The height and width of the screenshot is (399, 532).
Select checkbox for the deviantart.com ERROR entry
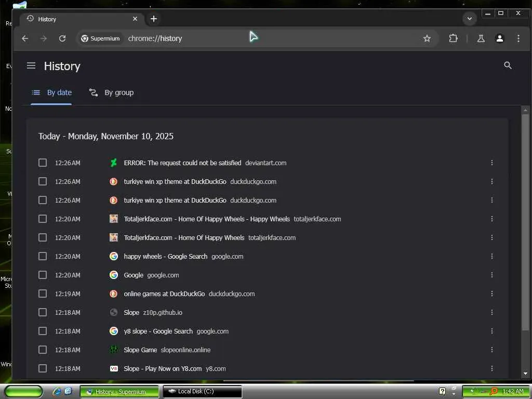click(43, 163)
